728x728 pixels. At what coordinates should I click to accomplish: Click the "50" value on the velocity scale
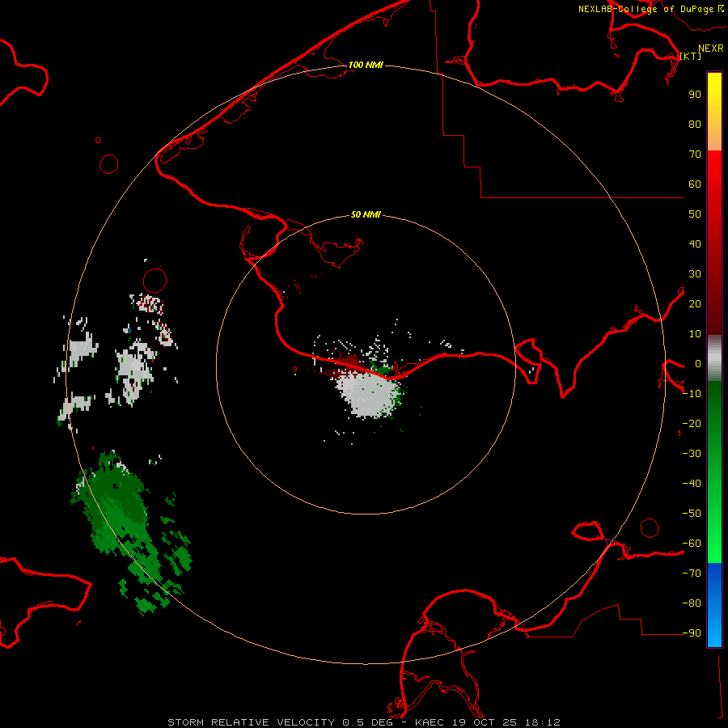[x=695, y=214]
